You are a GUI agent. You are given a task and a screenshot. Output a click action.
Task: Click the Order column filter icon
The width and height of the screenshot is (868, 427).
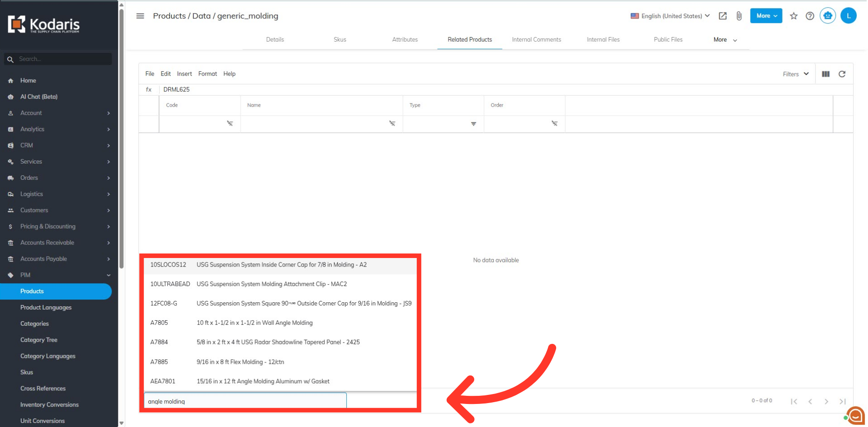coord(554,123)
